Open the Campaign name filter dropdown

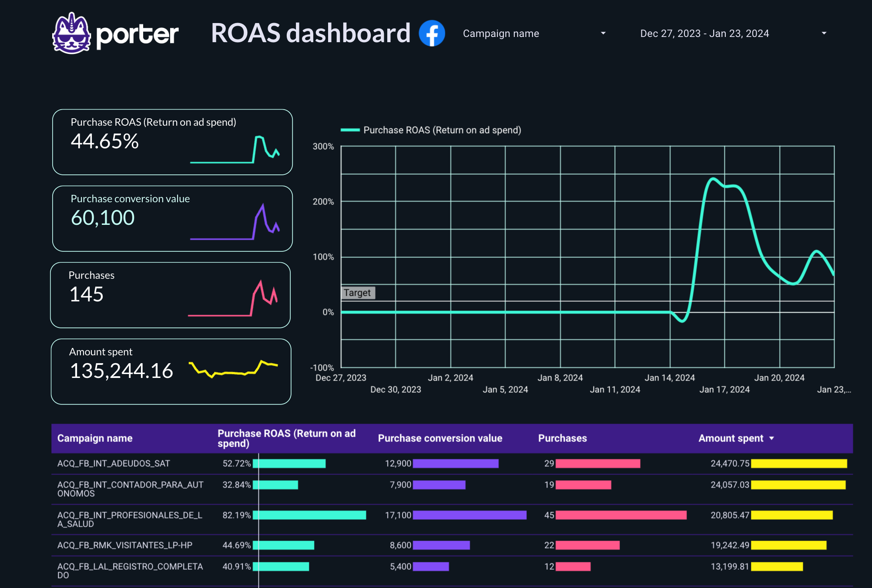click(x=500, y=33)
